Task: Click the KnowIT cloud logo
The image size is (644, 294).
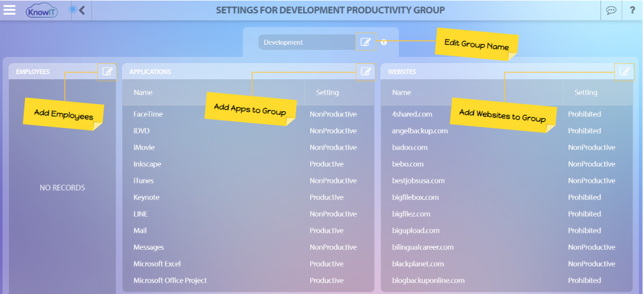Action: (42, 11)
